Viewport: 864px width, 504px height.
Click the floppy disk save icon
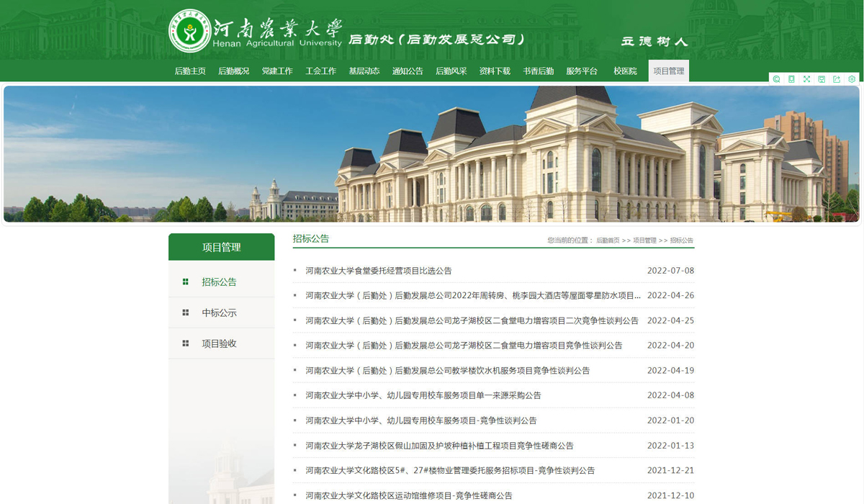coord(822,79)
